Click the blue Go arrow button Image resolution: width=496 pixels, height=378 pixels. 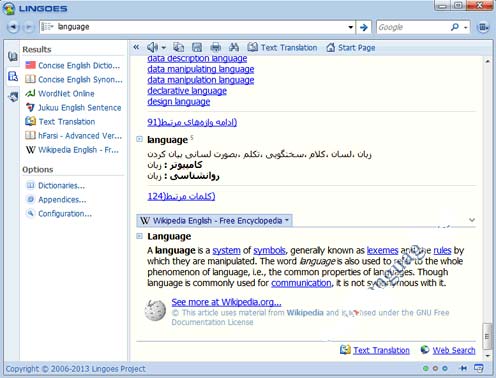pyautogui.click(x=364, y=27)
